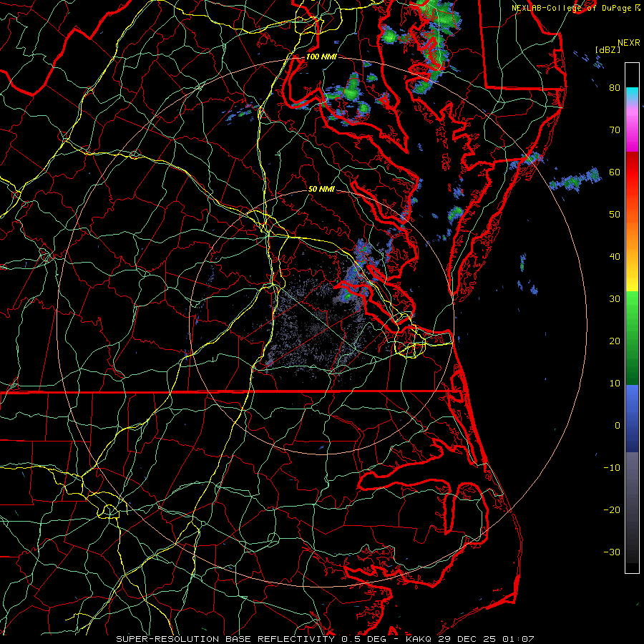Click the 10 dBZ scale value
This screenshot has width=644, height=644.
615,384
